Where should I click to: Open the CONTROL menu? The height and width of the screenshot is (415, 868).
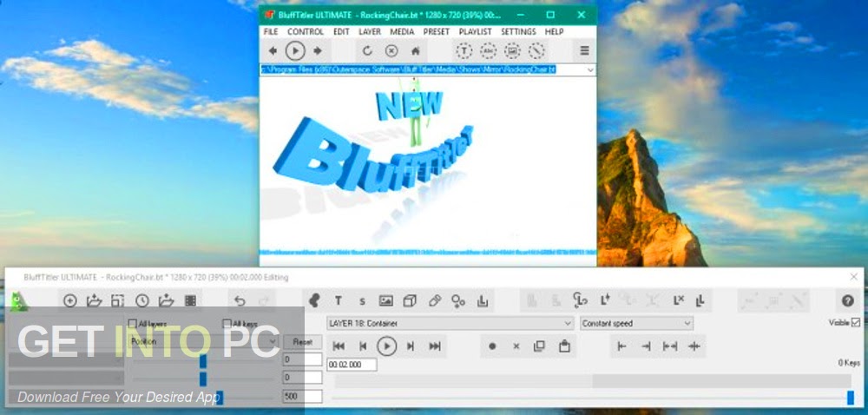(x=306, y=31)
